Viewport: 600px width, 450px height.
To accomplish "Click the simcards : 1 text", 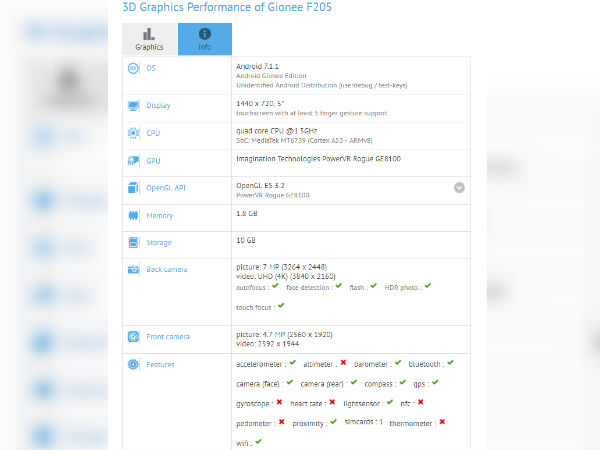I will 364,422.
